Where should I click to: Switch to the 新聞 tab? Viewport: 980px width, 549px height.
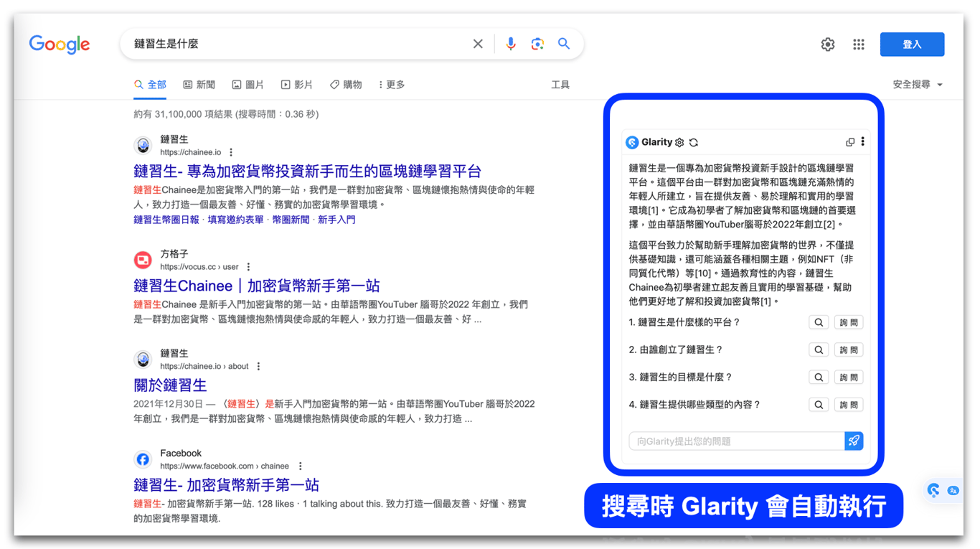[x=199, y=85]
